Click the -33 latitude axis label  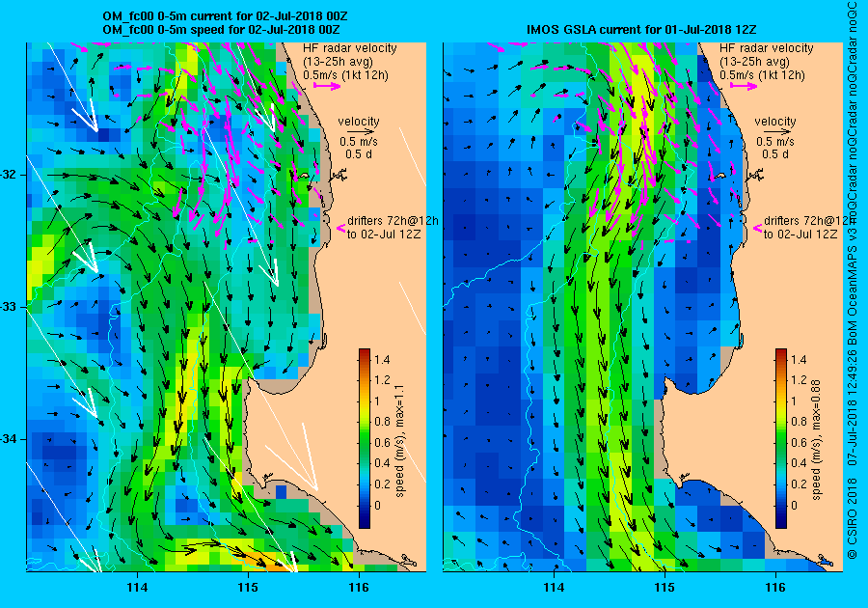(10, 307)
